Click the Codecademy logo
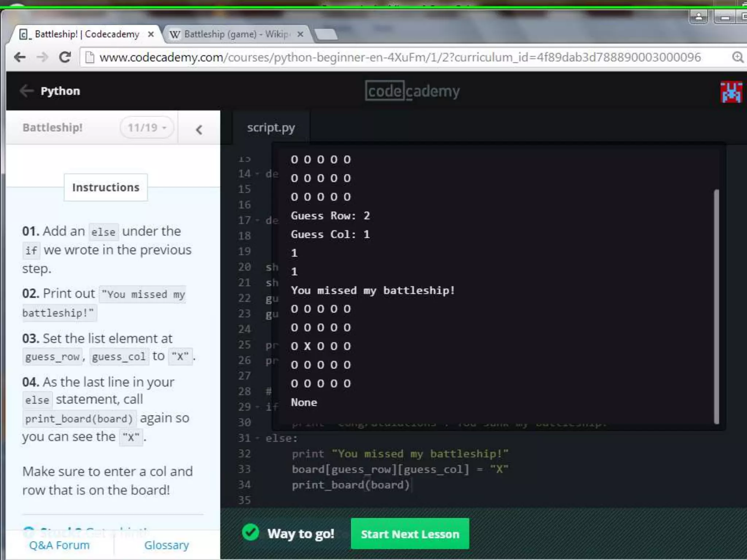747x560 pixels. click(x=412, y=91)
